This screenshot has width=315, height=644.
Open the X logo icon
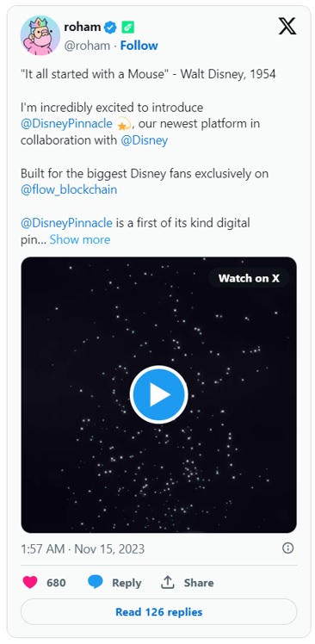tap(287, 27)
